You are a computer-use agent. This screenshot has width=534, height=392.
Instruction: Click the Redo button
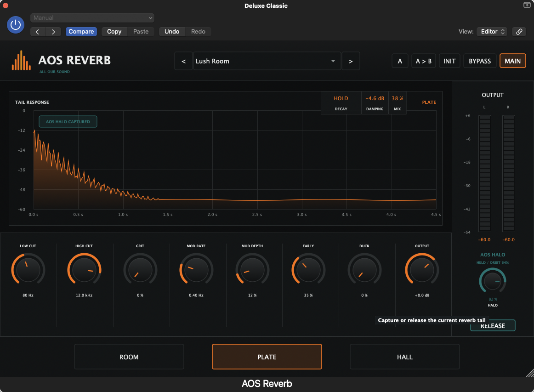coord(198,32)
